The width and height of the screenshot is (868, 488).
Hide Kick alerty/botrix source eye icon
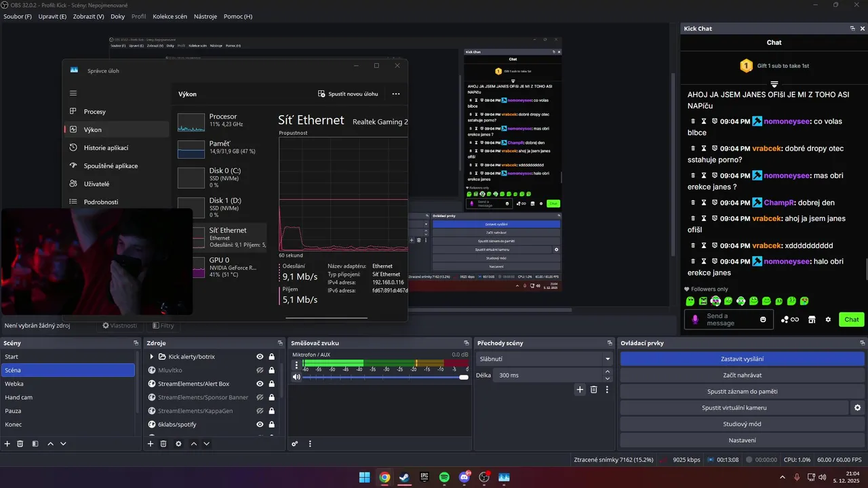tap(260, 357)
